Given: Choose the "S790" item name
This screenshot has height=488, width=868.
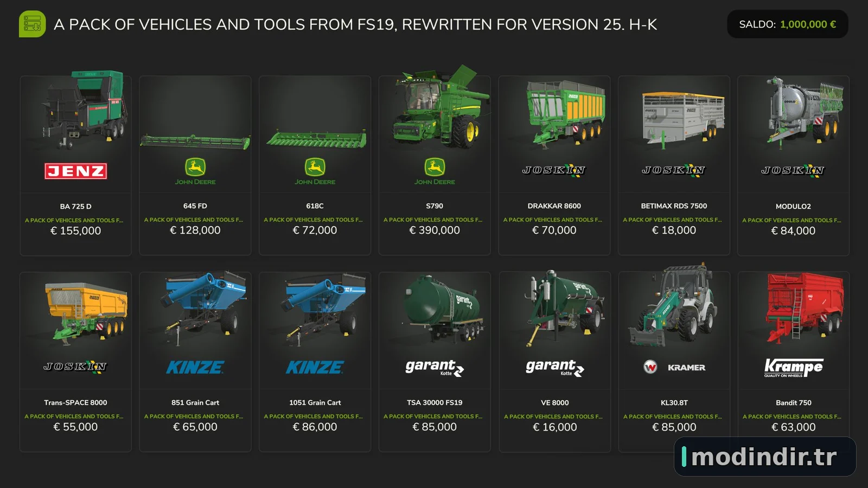Looking at the screenshot, I should coord(435,206).
